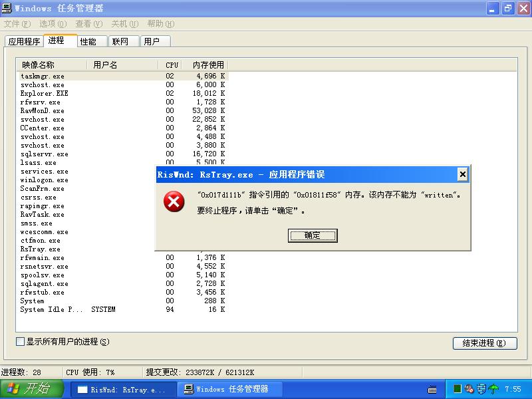532x399 pixels.
Task: Switch to the 用户 tab
Action: click(155, 41)
